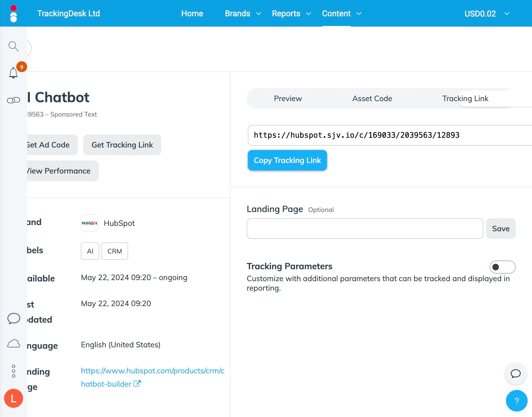The height and width of the screenshot is (417, 532).
Task: Click the cloud icon in sidebar
Action: 14,344
